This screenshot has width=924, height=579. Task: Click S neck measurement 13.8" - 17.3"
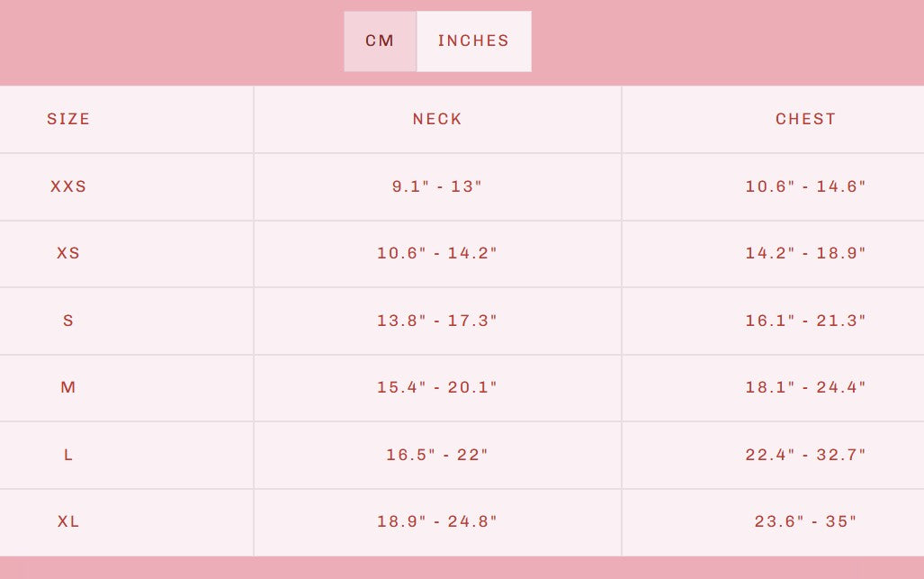tap(437, 321)
